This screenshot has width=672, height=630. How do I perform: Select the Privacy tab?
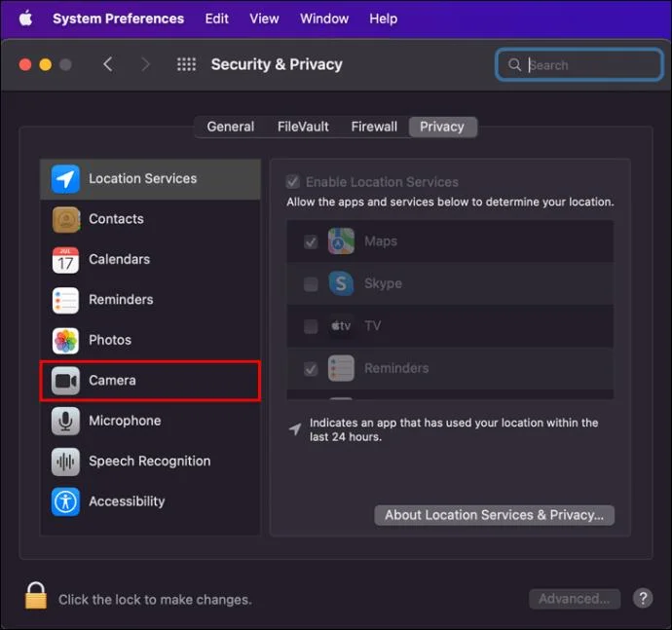[x=442, y=127]
